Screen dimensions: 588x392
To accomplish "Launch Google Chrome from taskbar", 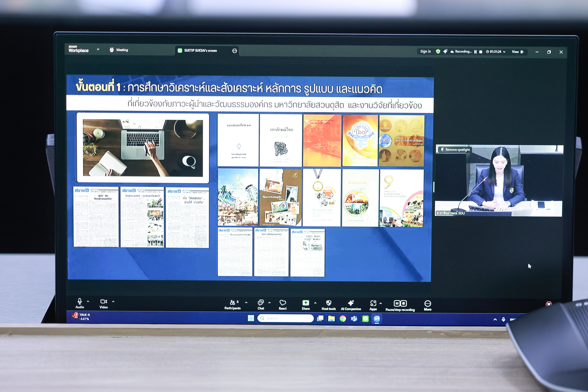I will (x=343, y=318).
